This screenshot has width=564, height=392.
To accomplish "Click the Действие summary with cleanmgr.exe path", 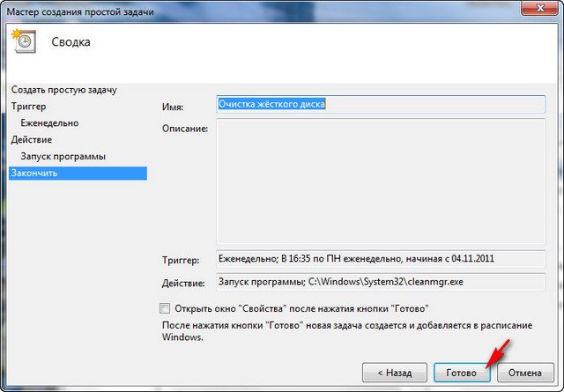I will pos(381,282).
